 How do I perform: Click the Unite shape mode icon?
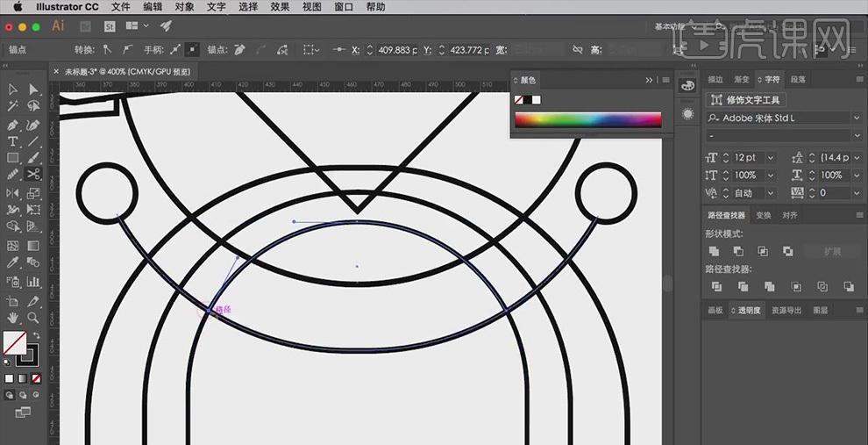click(714, 251)
